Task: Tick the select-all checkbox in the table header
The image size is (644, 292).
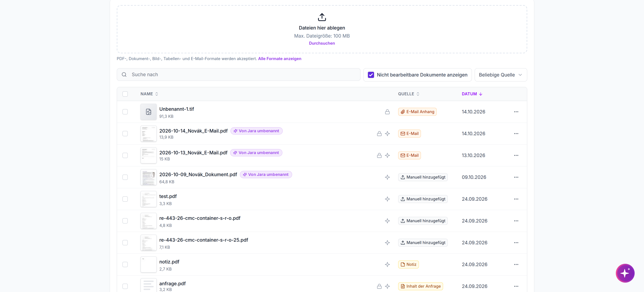Action: coord(125,94)
